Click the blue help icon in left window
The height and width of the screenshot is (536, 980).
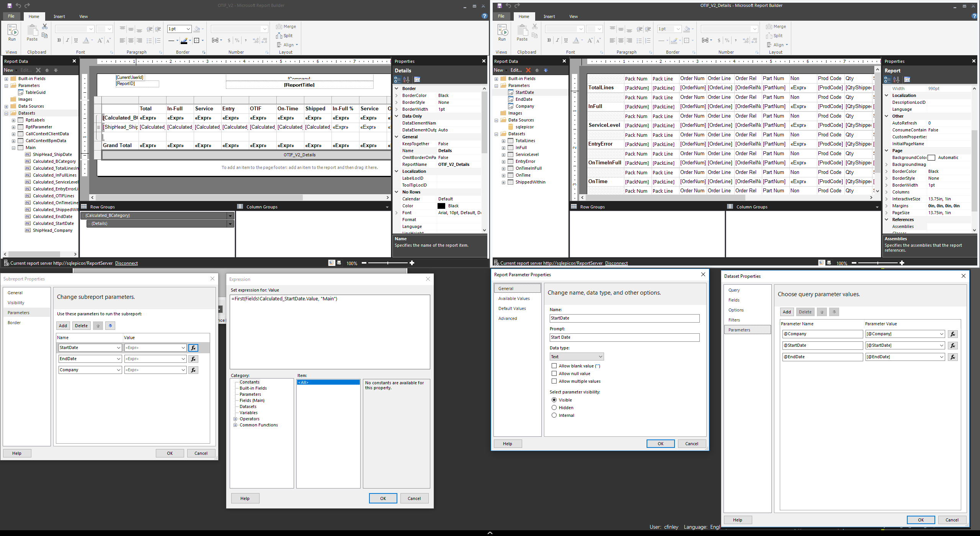[484, 16]
